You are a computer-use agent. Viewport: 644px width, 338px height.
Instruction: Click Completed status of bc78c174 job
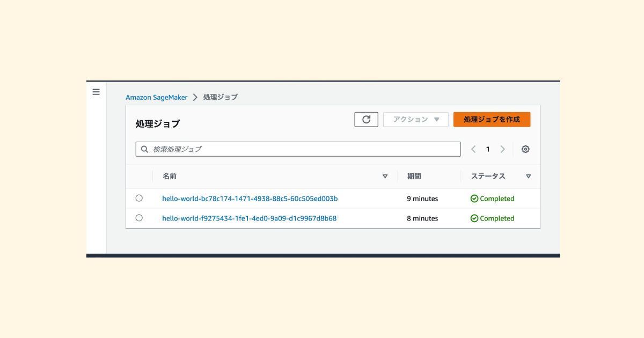point(492,199)
